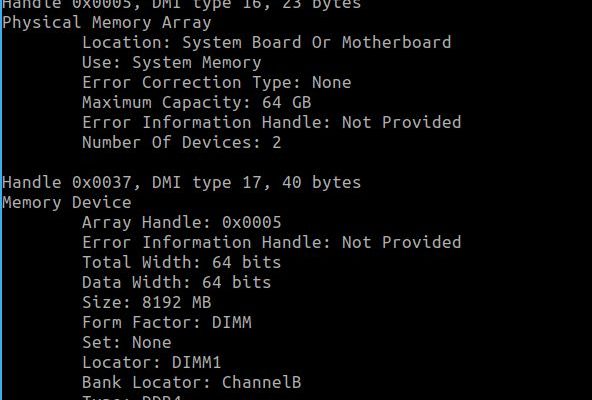Click the partially visible 'Handle 0x0005' top line
Screen dimensions: 592x400
pos(182,5)
